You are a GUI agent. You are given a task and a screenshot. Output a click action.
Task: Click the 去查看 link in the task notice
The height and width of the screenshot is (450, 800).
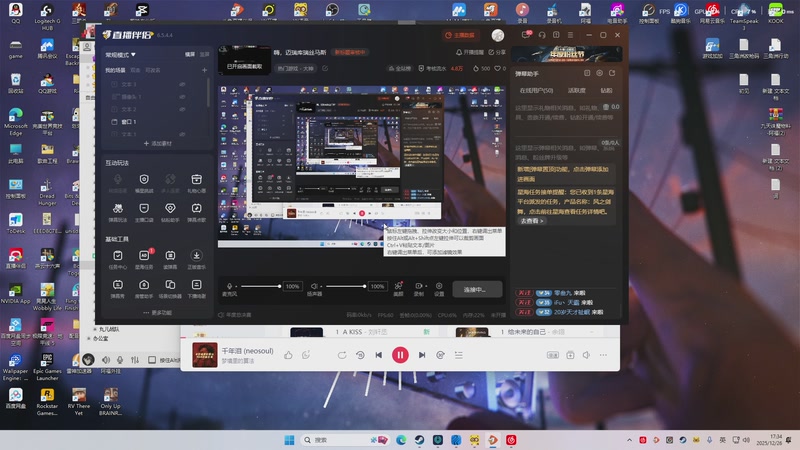click(x=532, y=221)
